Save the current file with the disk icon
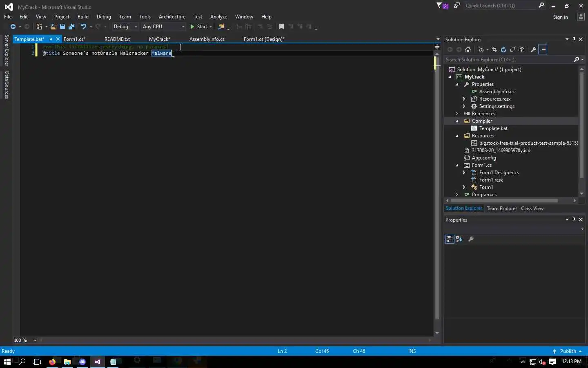 tap(62, 27)
